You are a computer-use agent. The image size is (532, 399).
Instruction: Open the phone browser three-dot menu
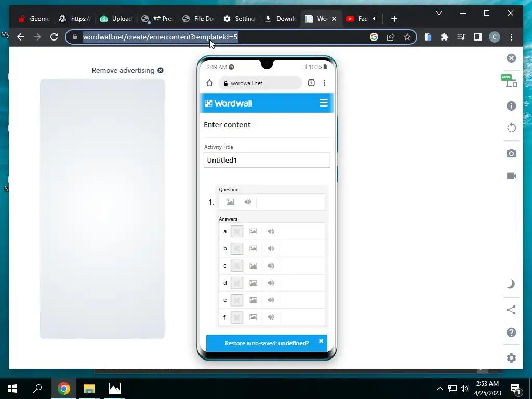pos(324,83)
